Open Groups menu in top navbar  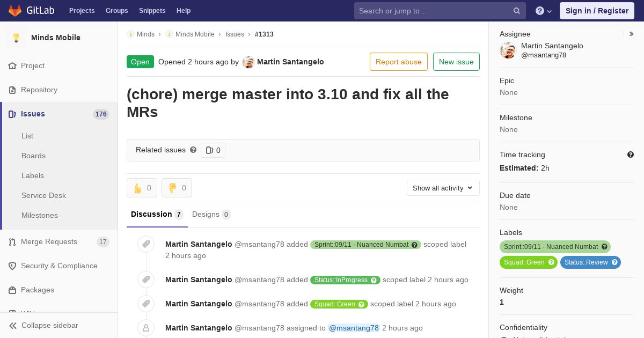point(117,11)
